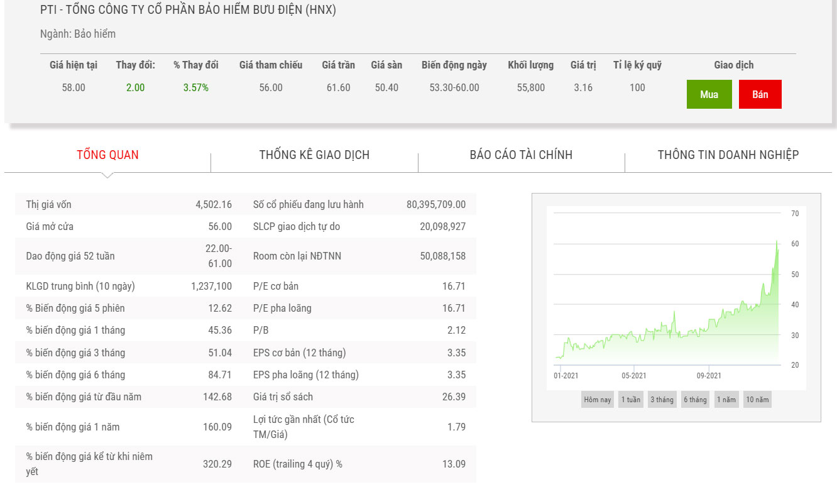Click the PTI company name heading
Viewport: 837px width, 504px height.
pyautogui.click(x=188, y=11)
